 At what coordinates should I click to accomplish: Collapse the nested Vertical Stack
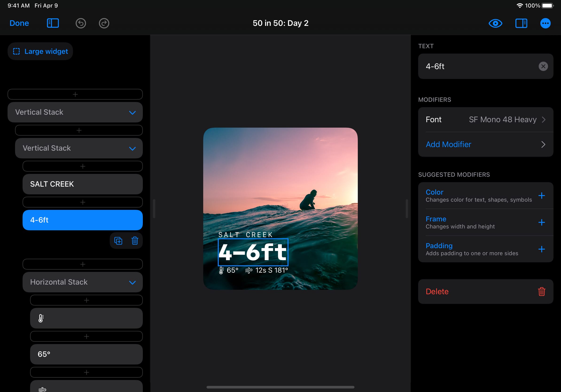coord(132,148)
